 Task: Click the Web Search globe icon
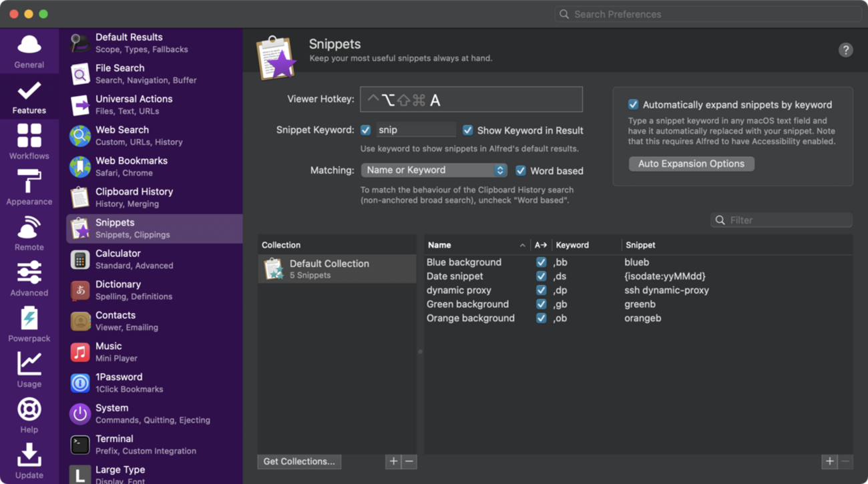tap(80, 136)
